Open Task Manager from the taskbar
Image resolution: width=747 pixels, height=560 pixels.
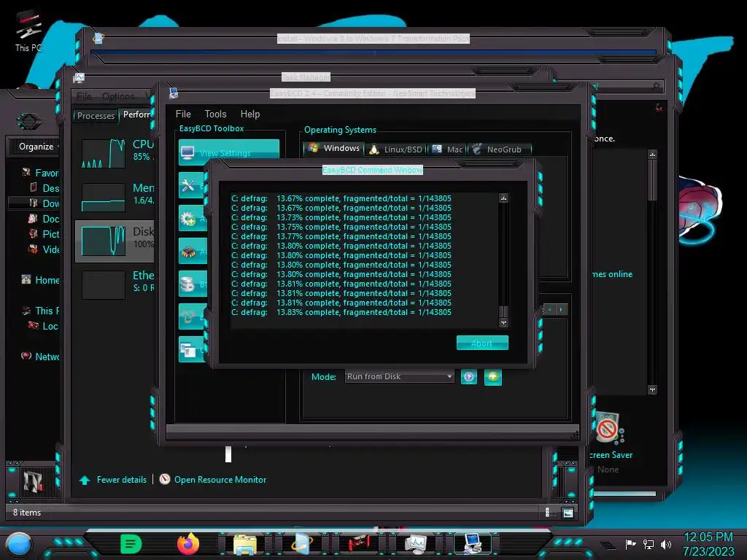click(x=415, y=544)
